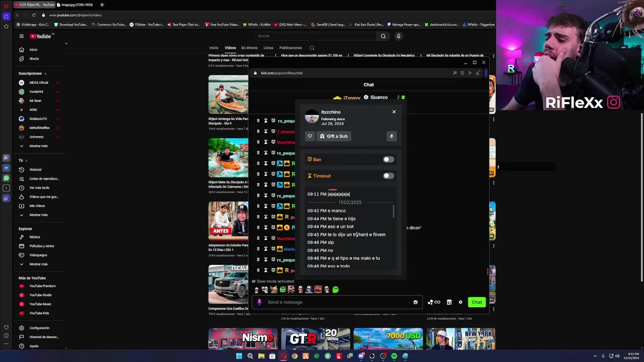The width and height of the screenshot is (644, 362).
Task: Open the Listas channel tab
Action: click(x=269, y=48)
